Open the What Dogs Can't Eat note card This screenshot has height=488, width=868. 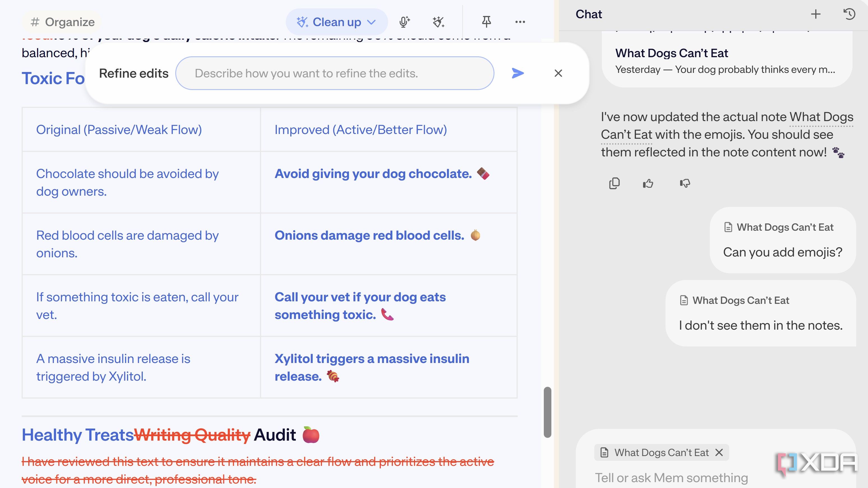coord(727,61)
